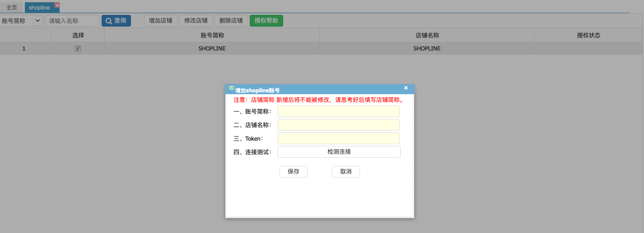The image size is (644, 233).
Task: Close the 增加shopline账号 dialog
Action: (406, 88)
